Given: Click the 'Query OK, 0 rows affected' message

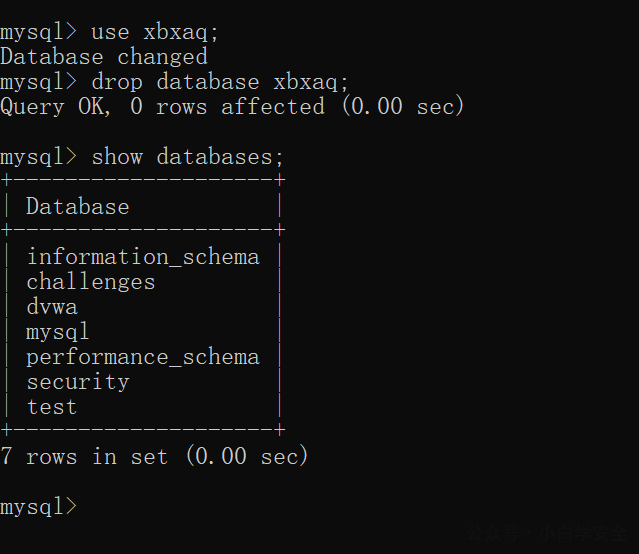Looking at the screenshot, I should point(163,107).
